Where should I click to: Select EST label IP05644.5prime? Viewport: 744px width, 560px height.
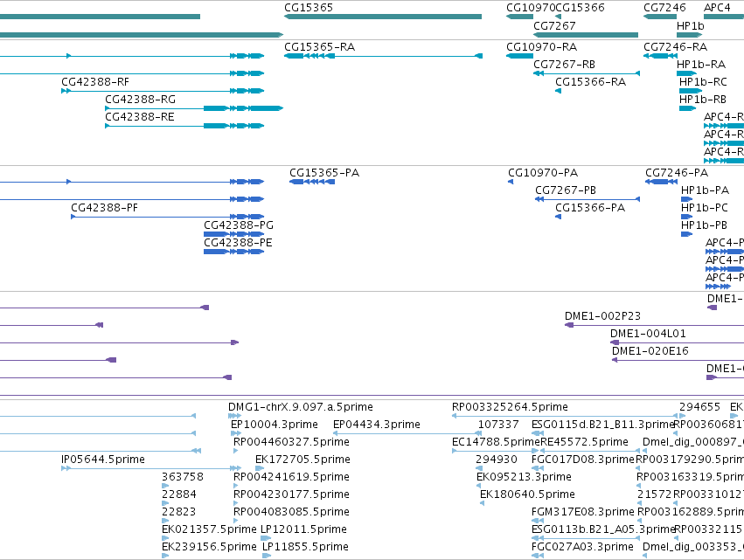(103, 460)
